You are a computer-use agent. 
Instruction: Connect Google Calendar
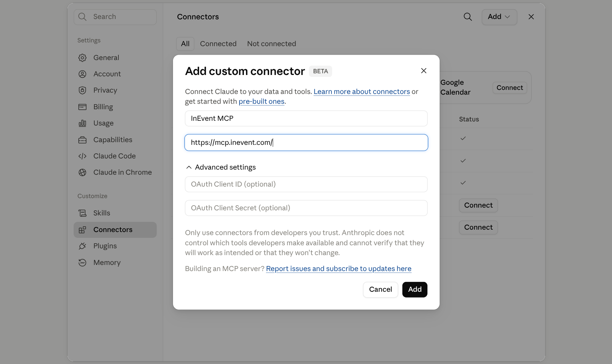click(x=510, y=88)
